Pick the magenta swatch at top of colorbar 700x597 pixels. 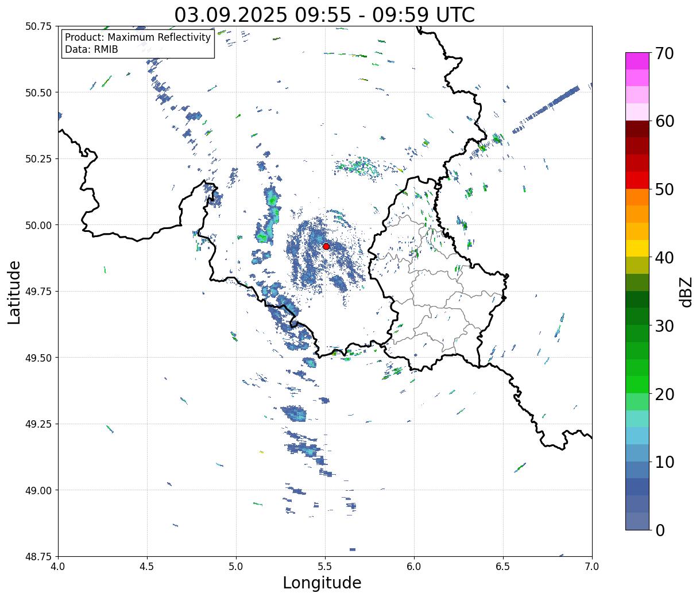click(x=637, y=61)
